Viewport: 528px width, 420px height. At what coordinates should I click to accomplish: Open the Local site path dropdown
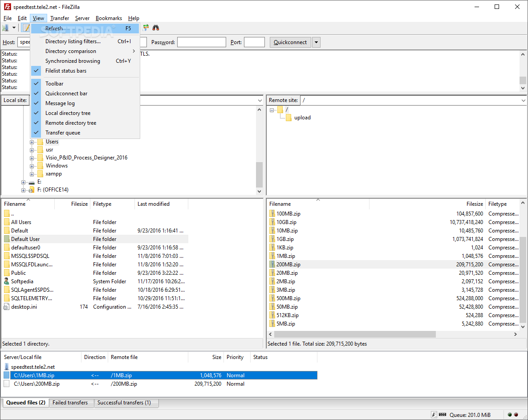(x=260, y=100)
